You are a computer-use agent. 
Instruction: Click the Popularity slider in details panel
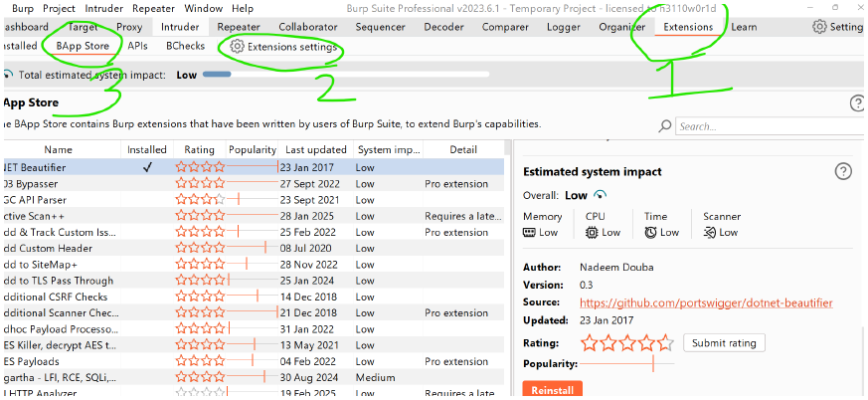[x=626, y=364]
